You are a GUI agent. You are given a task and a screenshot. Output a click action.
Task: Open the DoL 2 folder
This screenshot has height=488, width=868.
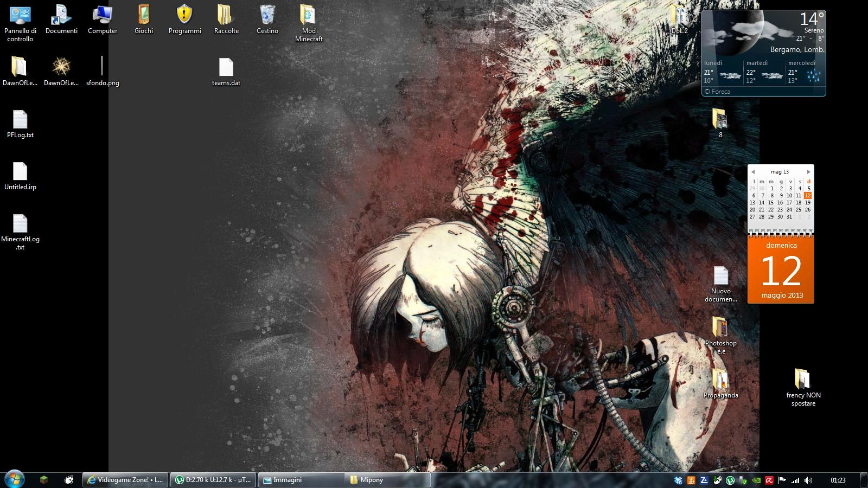679,20
